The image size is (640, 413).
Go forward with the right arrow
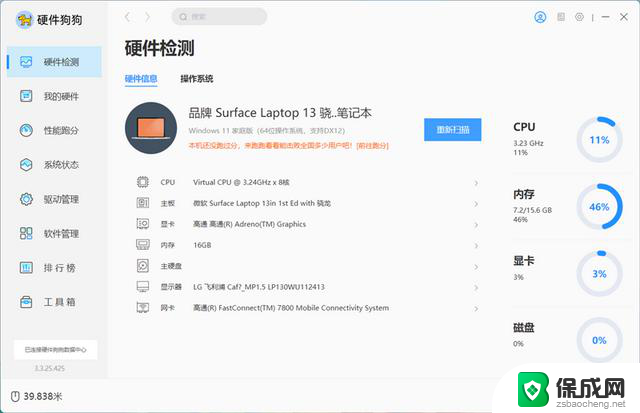[x=147, y=17]
